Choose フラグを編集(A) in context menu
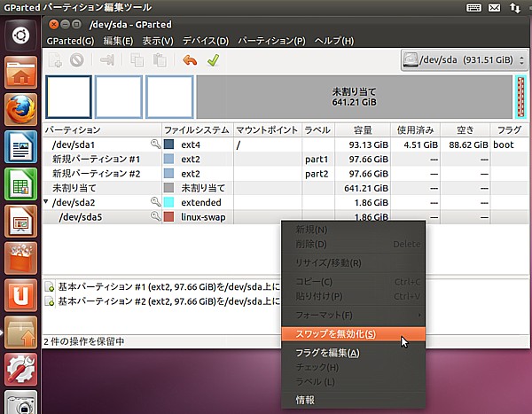The width and height of the screenshot is (532, 414). (x=353, y=353)
